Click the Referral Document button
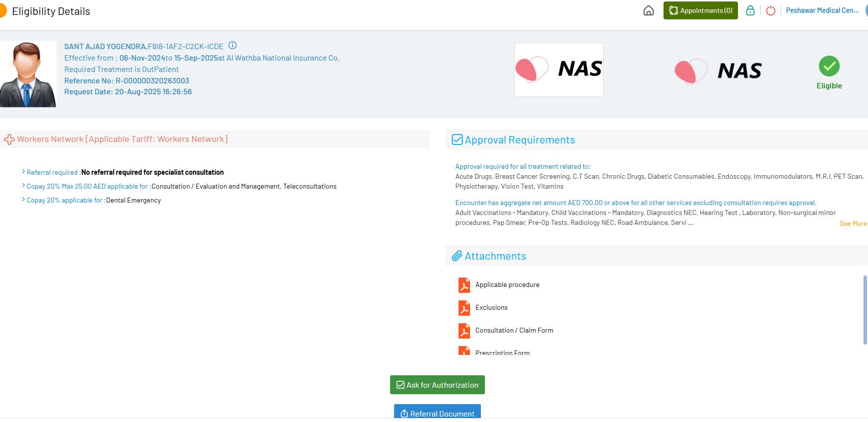868x422 pixels. coord(437,412)
